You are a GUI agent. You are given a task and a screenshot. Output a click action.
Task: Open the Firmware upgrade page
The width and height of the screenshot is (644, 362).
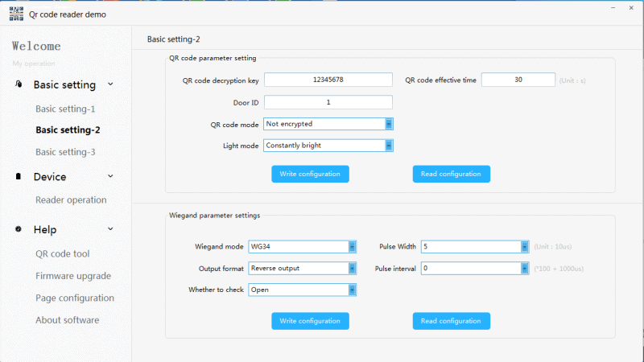click(x=73, y=276)
